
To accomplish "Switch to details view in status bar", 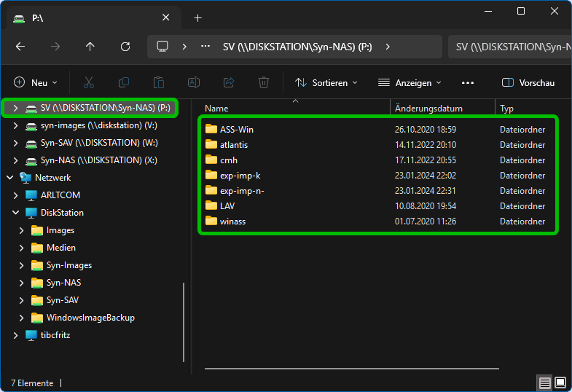I will coord(544,383).
